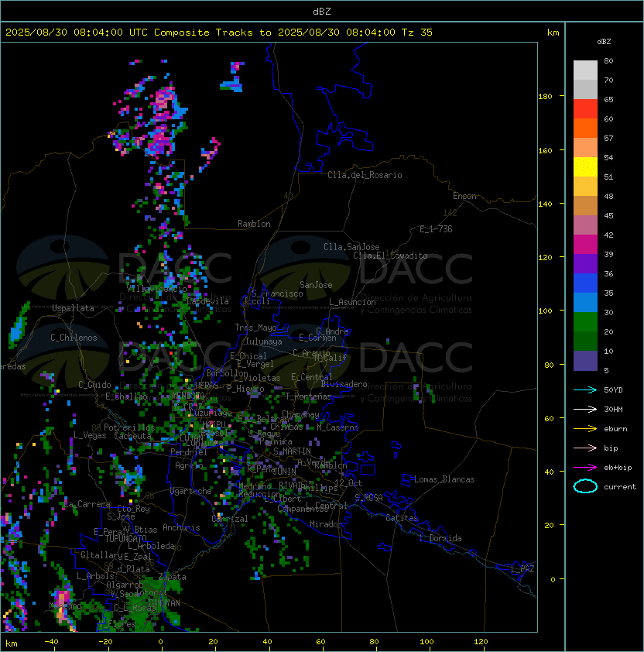Viewport: 644px width, 652px height.
Task: Click the pink bip arrow in legend
Action: (585, 448)
